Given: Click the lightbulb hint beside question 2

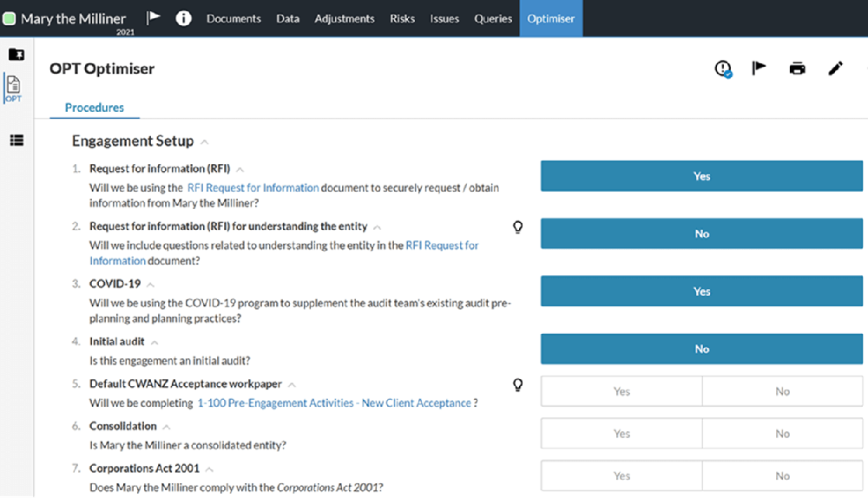Looking at the screenshot, I should pyautogui.click(x=518, y=227).
